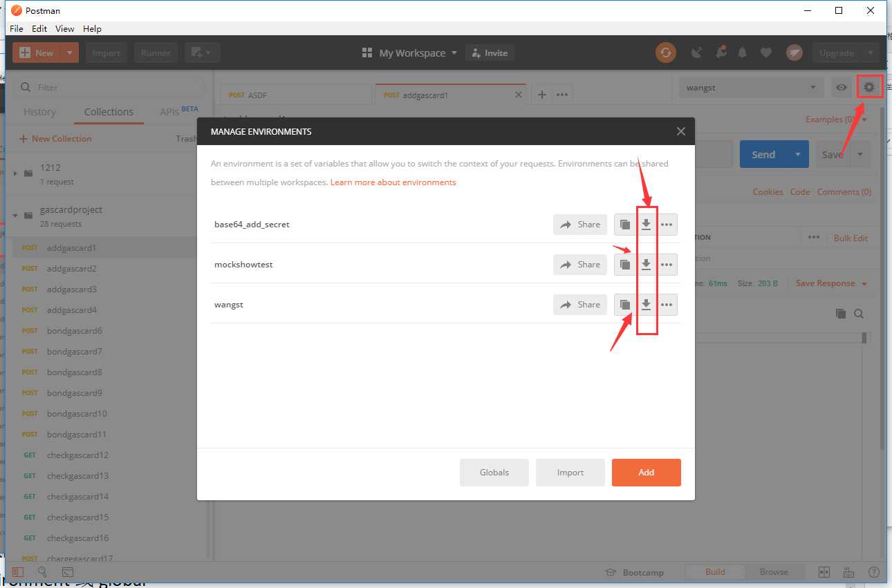Click the toolbar Import button
The width and height of the screenshot is (892, 588).
pos(106,53)
